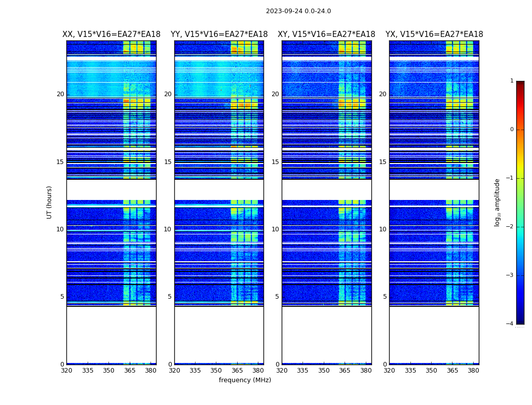The width and height of the screenshot is (532, 405).
Task: Pick the dark red top of the colorbar
Action: [x=520, y=83]
